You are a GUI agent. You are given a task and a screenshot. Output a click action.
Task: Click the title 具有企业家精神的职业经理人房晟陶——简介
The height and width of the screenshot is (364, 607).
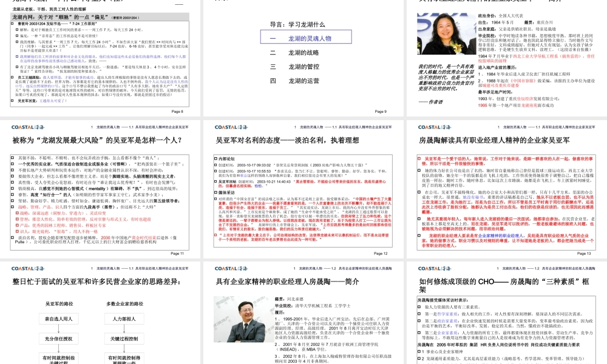287,281
